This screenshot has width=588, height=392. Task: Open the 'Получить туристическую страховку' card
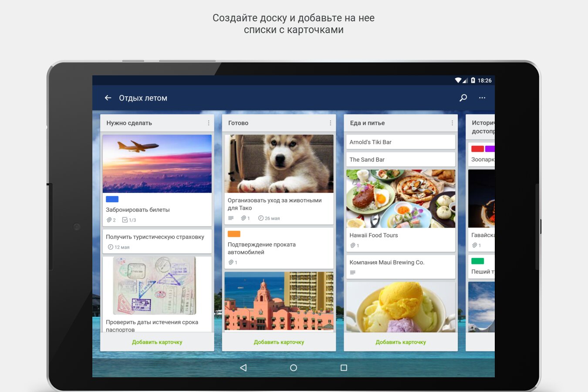pyautogui.click(x=157, y=241)
